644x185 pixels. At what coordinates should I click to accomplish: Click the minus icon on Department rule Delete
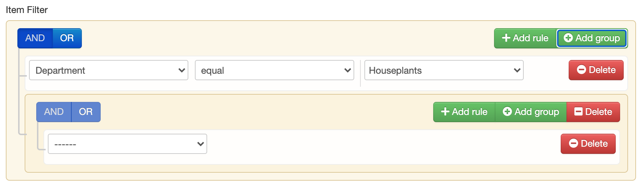[581, 70]
